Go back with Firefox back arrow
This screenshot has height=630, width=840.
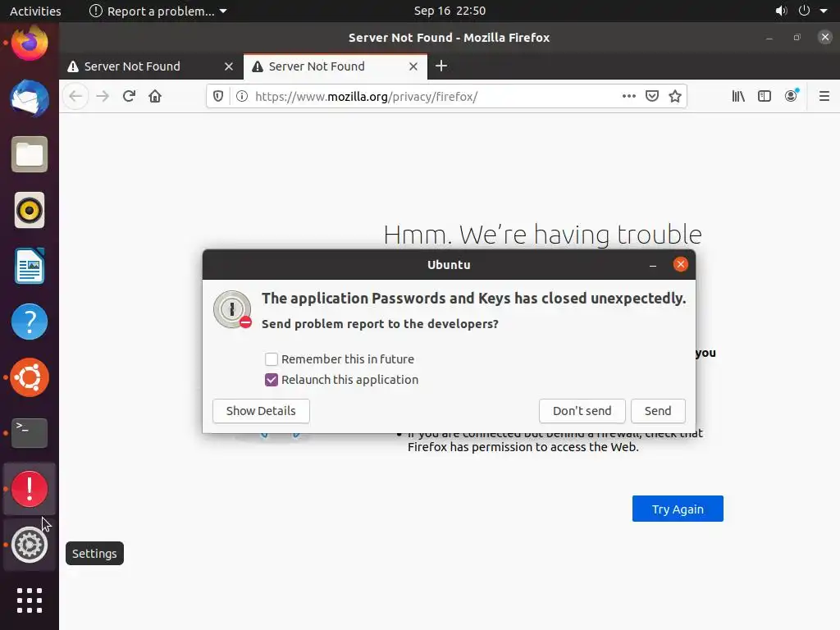75,97
